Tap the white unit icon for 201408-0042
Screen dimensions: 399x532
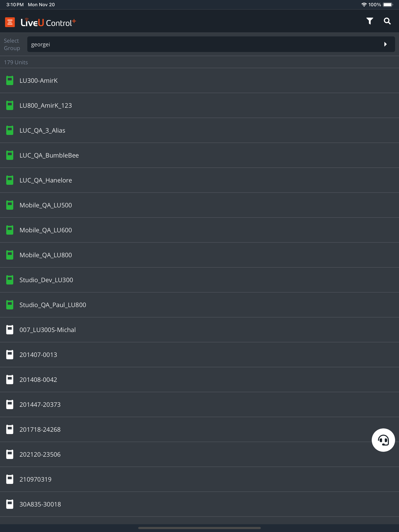click(x=10, y=380)
